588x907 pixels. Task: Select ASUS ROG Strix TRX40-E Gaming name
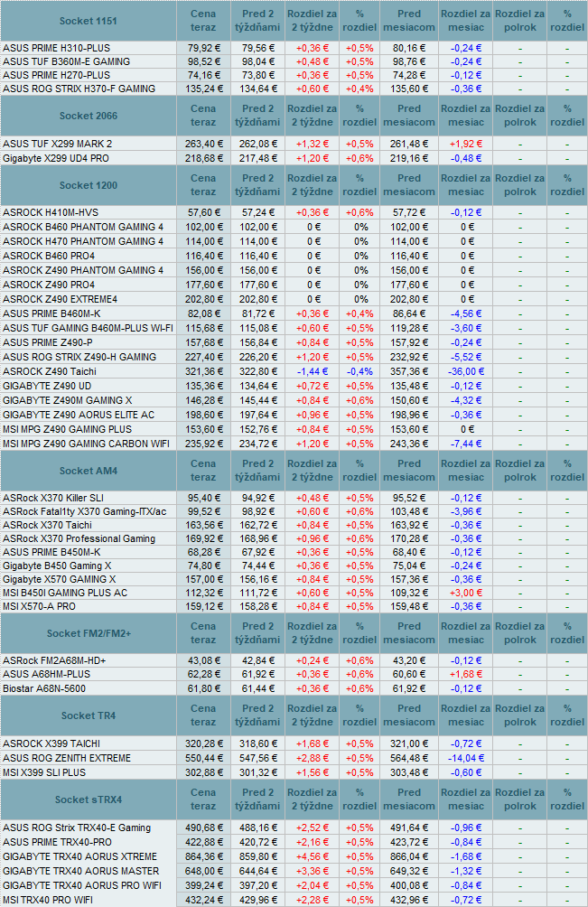tap(76, 828)
